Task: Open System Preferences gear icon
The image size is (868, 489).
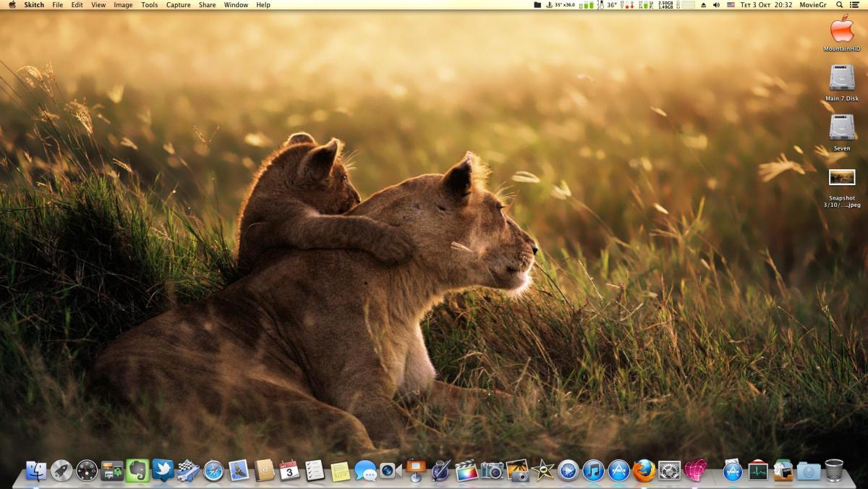Action: (x=669, y=471)
